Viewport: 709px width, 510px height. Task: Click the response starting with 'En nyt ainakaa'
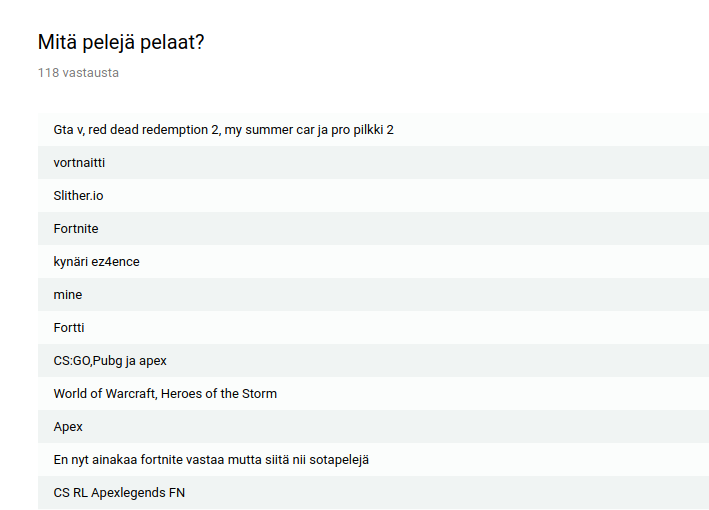coord(211,460)
